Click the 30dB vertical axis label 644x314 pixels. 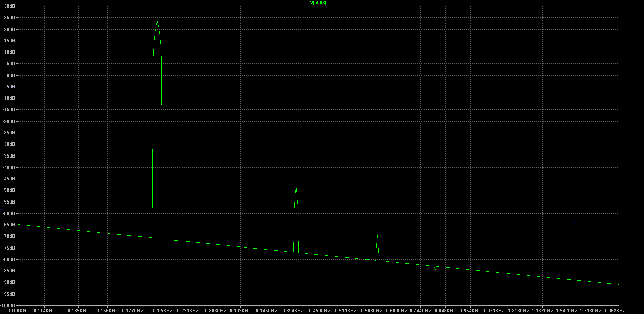pyautogui.click(x=10, y=6)
